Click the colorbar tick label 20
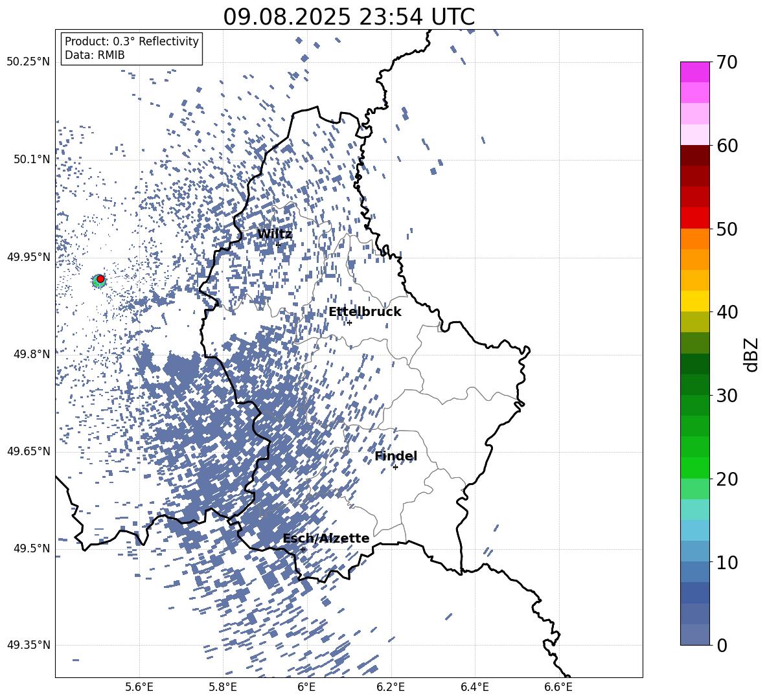Image resolution: width=767 pixels, height=700 pixels. tap(727, 479)
